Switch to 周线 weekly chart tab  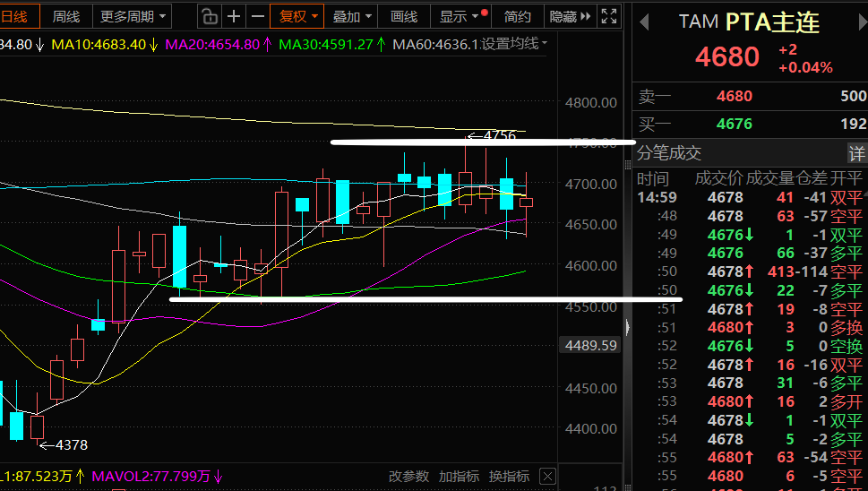coord(65,16)
